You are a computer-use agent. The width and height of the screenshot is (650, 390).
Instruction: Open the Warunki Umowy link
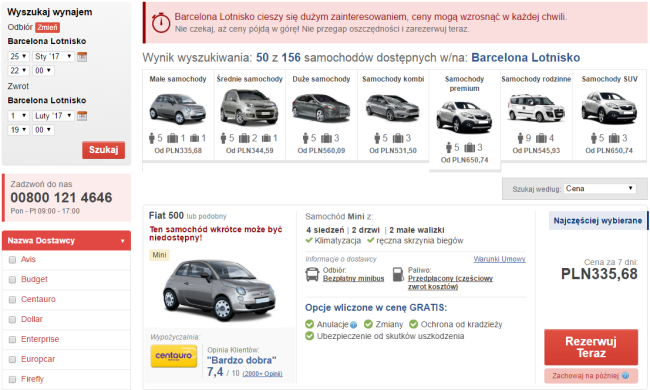click(x=499, y=259)
